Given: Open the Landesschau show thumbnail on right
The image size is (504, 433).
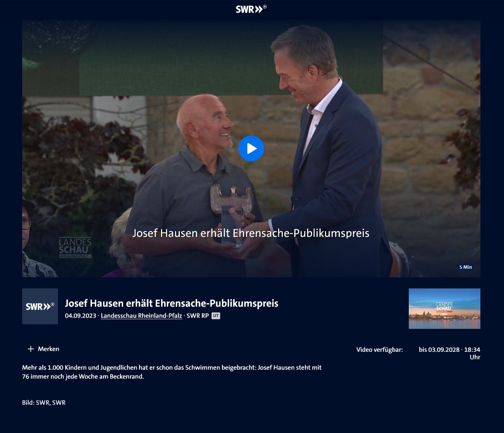Looking at the screenshot, I should (445, 308).
